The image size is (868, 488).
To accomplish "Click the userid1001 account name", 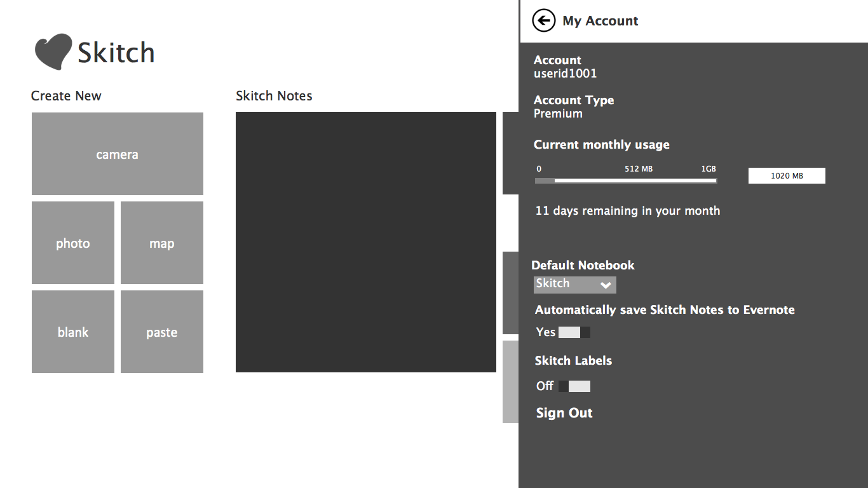I will pos(566,74).
